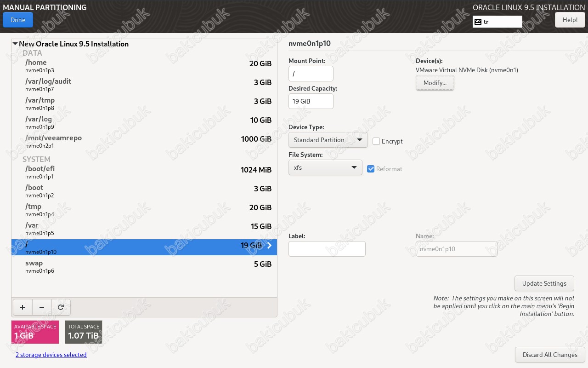Click the chevron arrow on selected root row
Screen dimensions: 588x368
tap(270, 246)
